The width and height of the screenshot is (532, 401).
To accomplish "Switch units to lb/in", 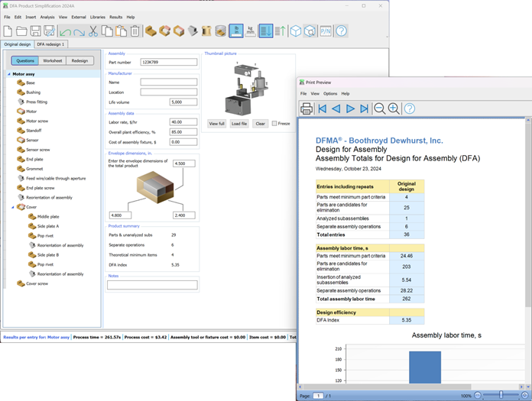I will 236,31.
